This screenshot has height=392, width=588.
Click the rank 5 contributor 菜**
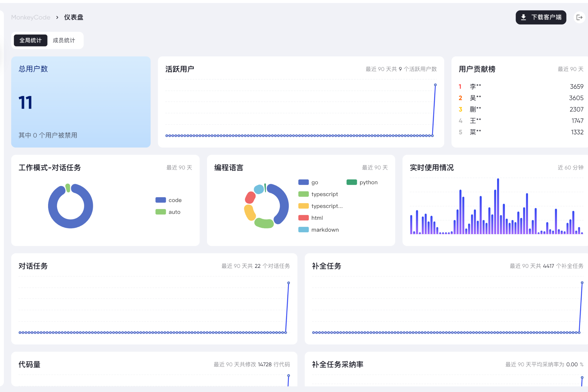(x=475, y=132)
